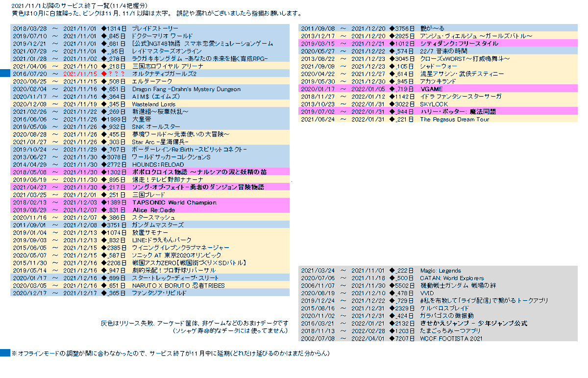This screenshot has width=588, height=378.
Task: Select 'HOUNDS:RELOAD' title
Action: pyautogui.click(x=158, y=165)
